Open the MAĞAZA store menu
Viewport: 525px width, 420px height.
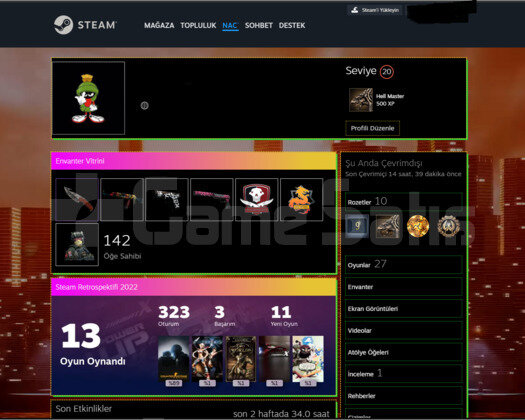pos(159,25)
